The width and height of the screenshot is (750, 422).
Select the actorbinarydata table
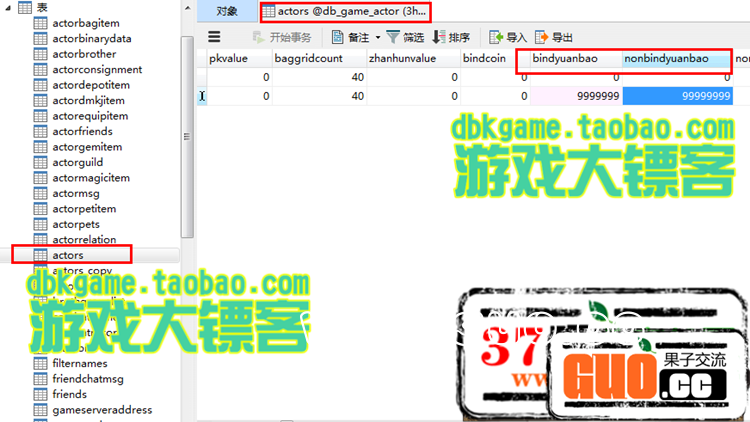pyautogui.click(x=92, y=38)
